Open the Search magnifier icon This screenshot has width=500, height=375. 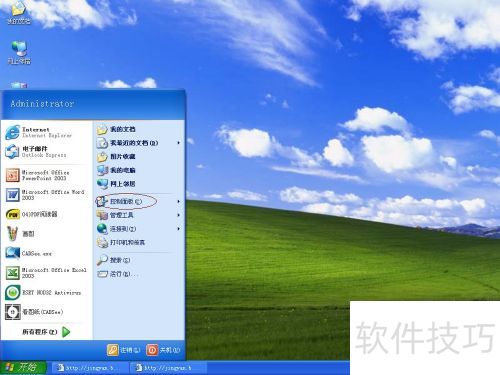pos(102,260)
